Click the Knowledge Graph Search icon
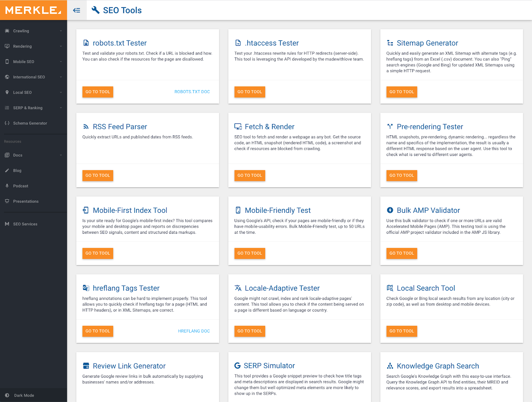 tap(390, 366)
